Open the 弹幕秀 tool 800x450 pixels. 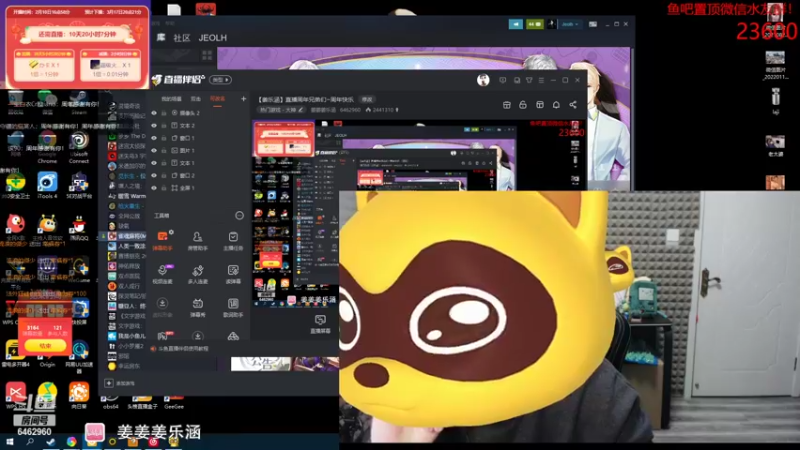pos(197,308)
